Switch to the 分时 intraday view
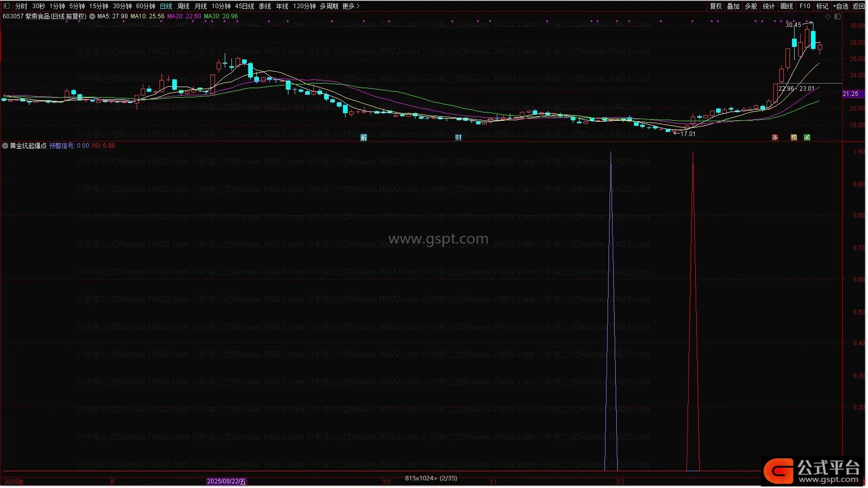The width and height of the screenshot is (868, 488). pyautogui.click(x=21, y=6)
